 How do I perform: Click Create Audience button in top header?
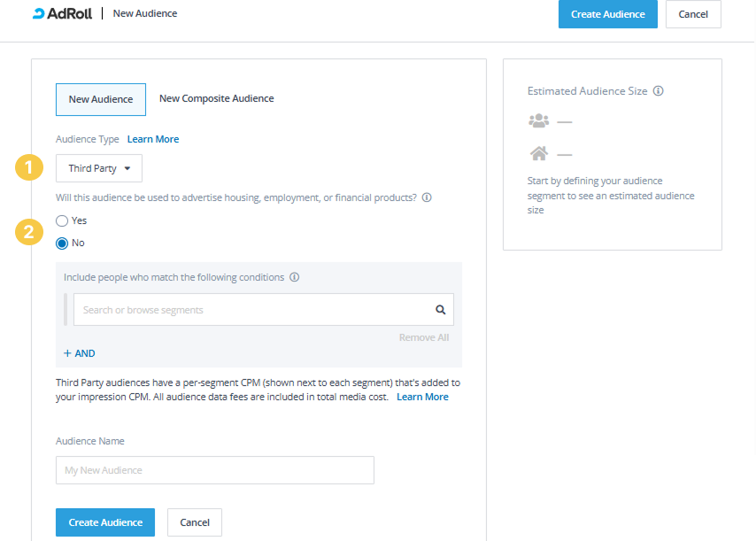(607, 14)
